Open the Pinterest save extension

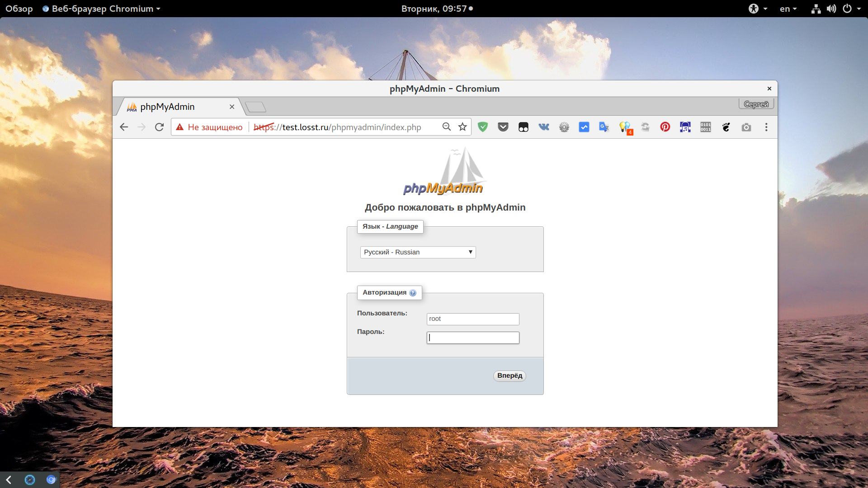click(x=665, y=127)
